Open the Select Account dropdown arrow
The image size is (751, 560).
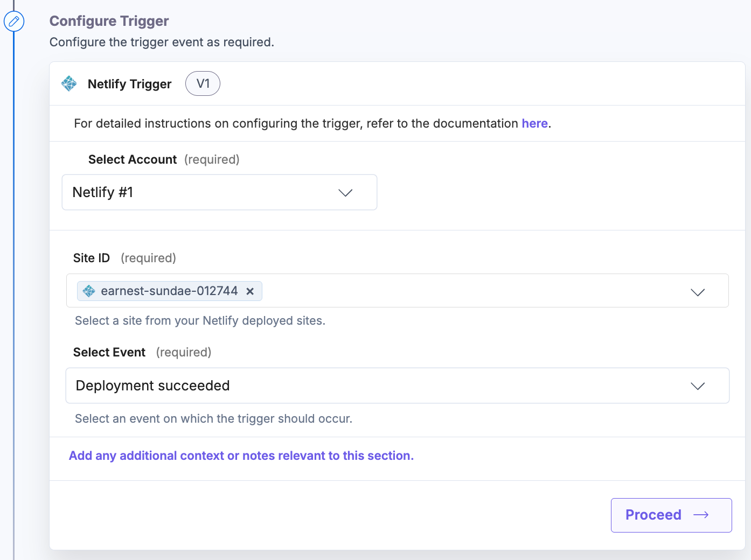click(345, 192)
